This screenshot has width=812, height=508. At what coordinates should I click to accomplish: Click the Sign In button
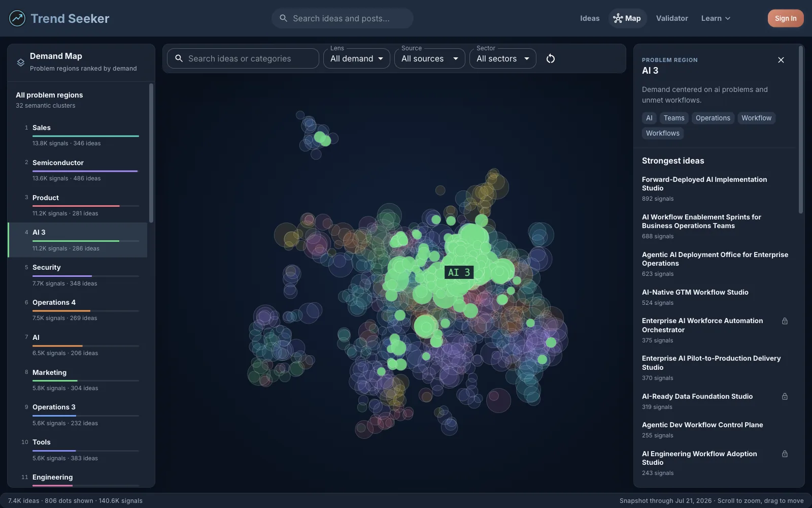[786, 18]
